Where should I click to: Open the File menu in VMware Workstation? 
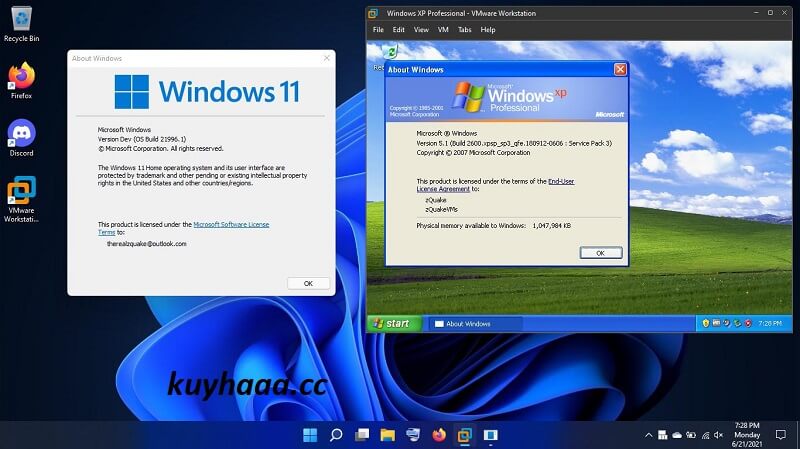(x=378, y=30)
